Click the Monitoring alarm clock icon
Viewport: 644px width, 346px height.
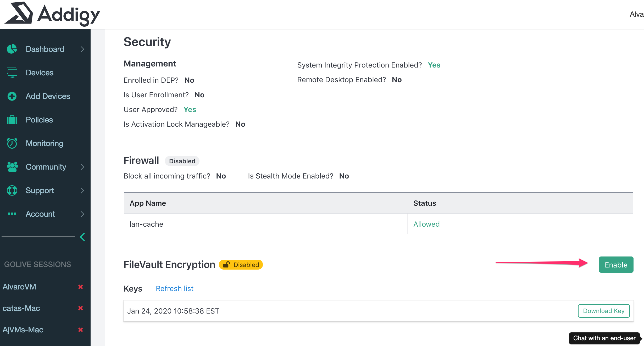pyautogui.click(x=12, y=143)
